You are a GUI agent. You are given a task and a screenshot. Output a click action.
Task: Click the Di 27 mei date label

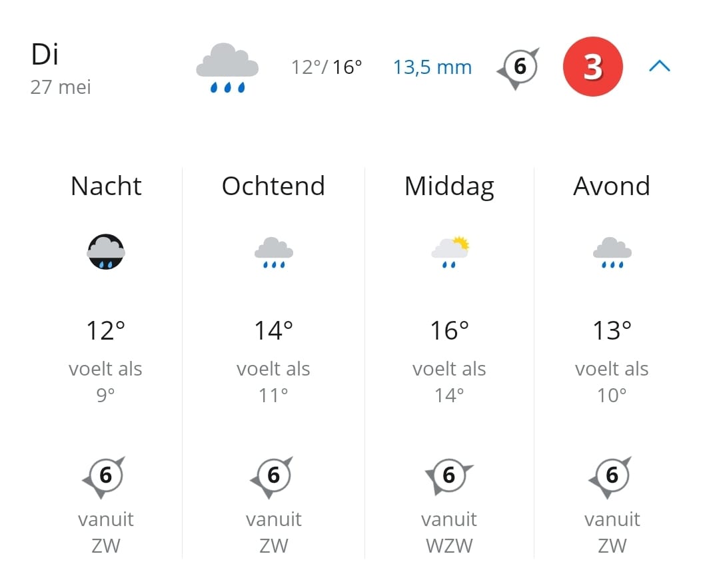pyautogui.click(x=61, y=69)
